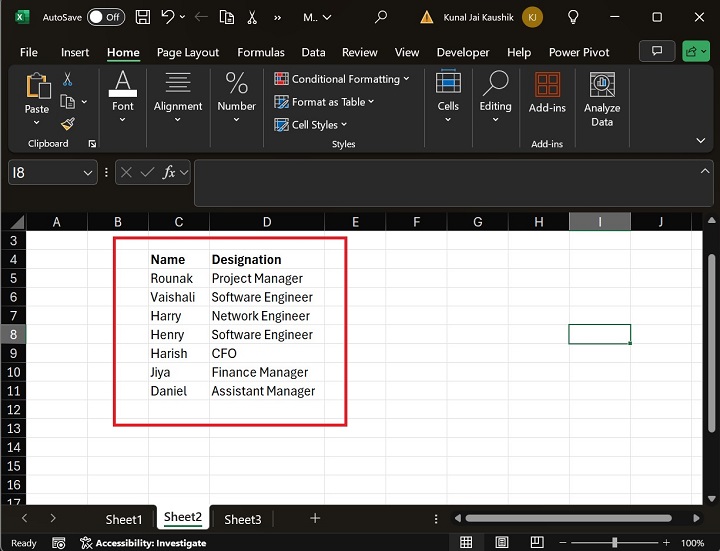Select cell D9 containing CFO

pyautogui.click(x=266, y=353)
